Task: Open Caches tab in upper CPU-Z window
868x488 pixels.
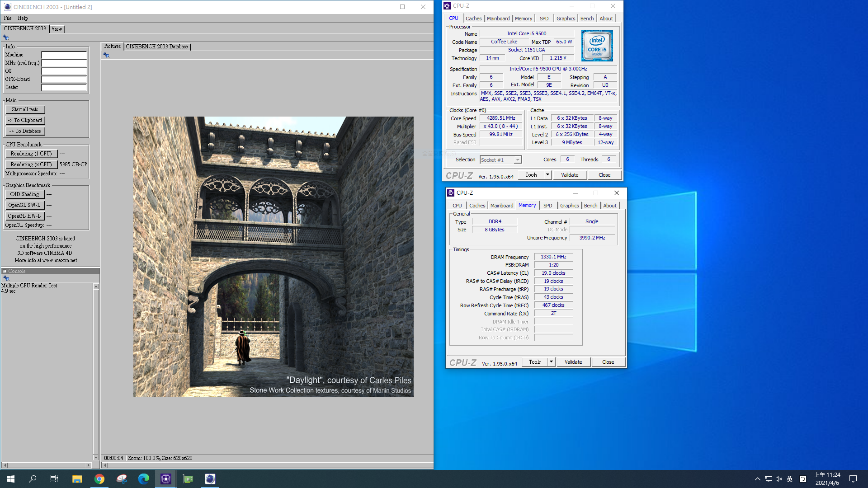Action: tap(473, 19)
